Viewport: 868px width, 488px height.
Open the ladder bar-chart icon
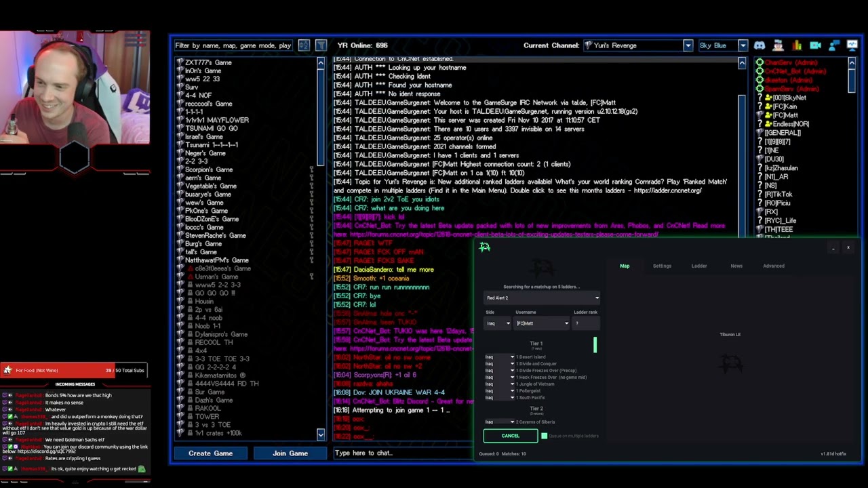[x=797, y=45]
